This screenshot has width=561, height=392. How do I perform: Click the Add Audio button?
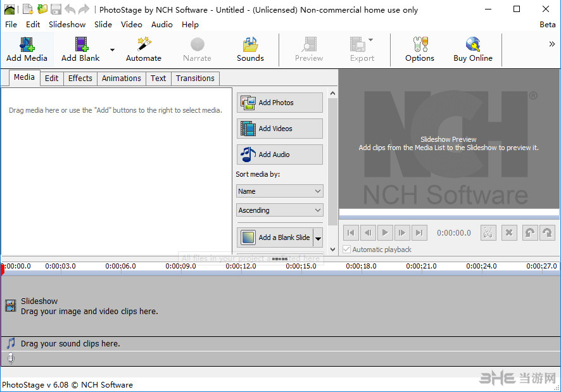click(x=280, y=155)
